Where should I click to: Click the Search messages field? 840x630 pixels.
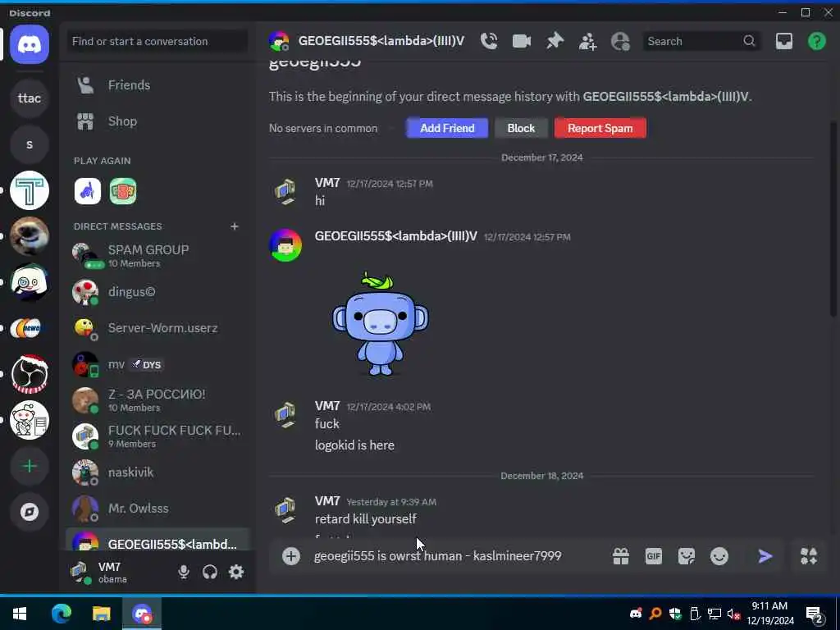coord(702,41)
